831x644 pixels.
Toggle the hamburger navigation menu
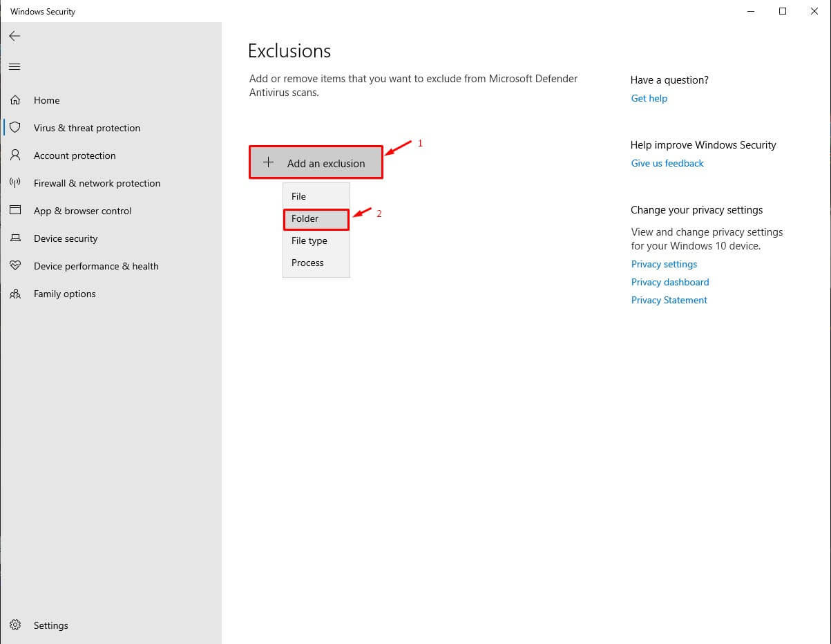15,66
